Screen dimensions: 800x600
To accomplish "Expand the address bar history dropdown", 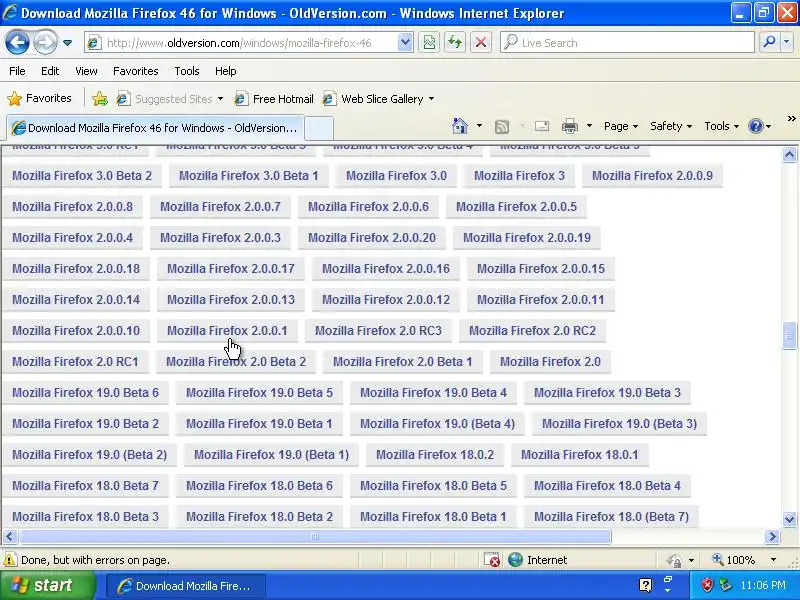I will [405, 43].
